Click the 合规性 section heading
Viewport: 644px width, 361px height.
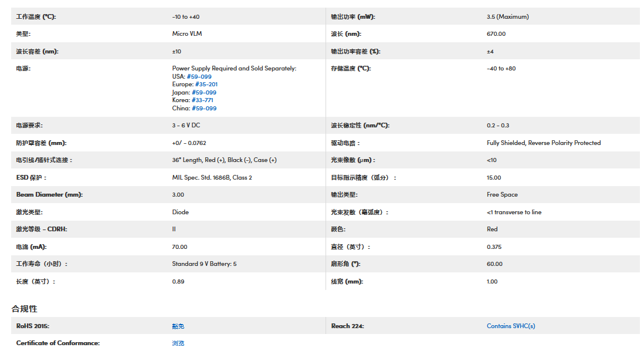click(25, 309)
